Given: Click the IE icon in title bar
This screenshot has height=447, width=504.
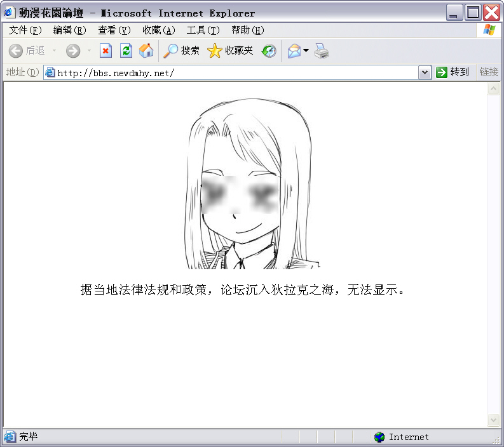Looking at the screenshot, I should point(9,13).
